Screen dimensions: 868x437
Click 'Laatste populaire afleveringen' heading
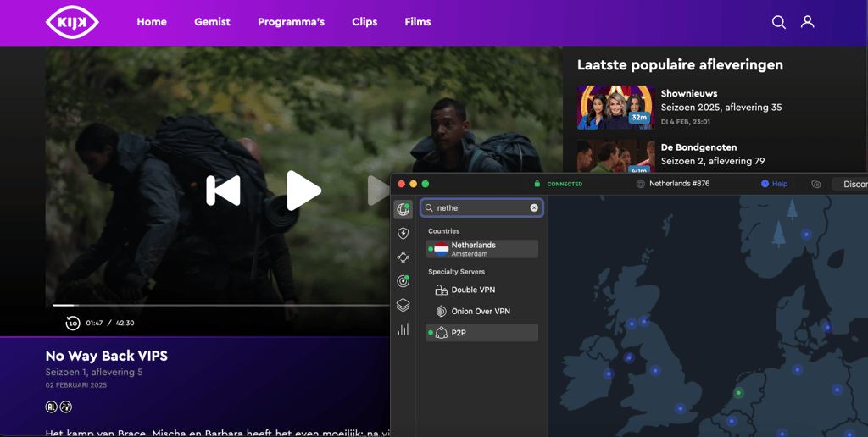[681, 64]
